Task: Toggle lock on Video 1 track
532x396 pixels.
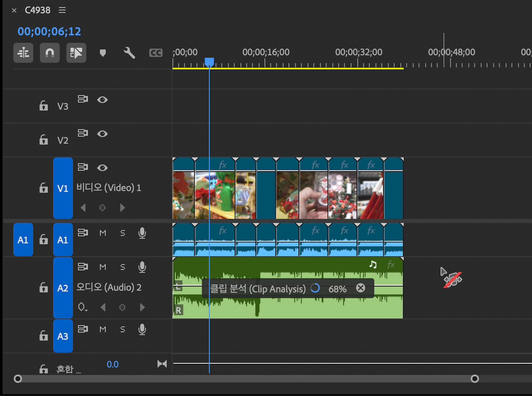Action: tap(44, 188)
